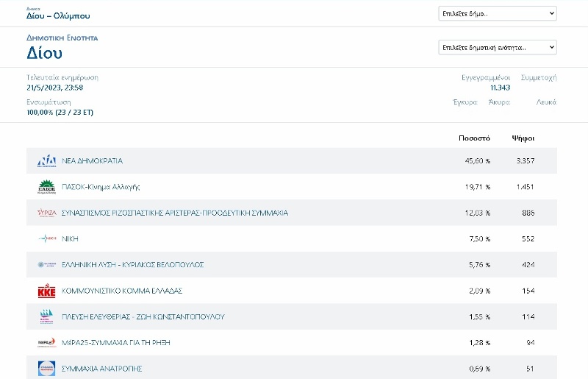Viewport: 588px width, 379px height.
Task: Click the 'Δίου' unit heading
Action: pyautogui.click(x=44, y=53)
